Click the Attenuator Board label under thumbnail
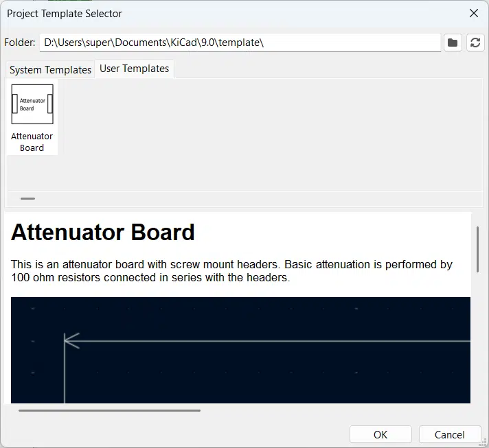Image resolution: width=489 pixels, height=448 pixels. coord(32,142)
